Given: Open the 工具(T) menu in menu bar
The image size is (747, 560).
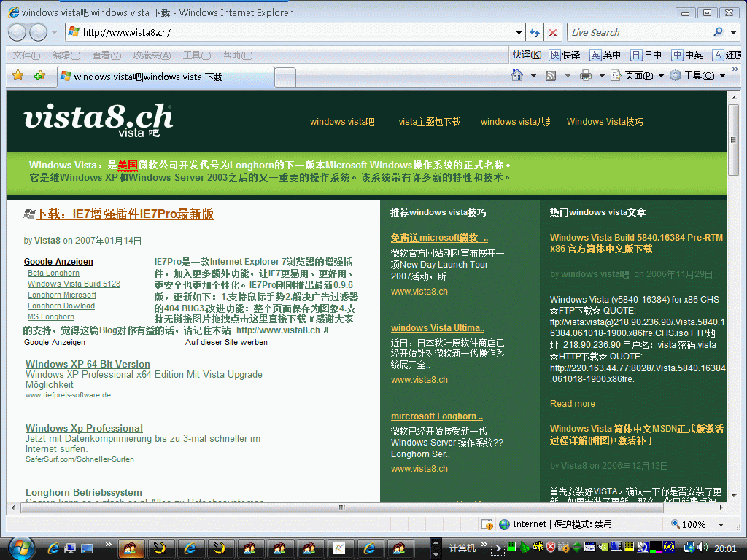Looking at the screenshot, I should 197,55.
